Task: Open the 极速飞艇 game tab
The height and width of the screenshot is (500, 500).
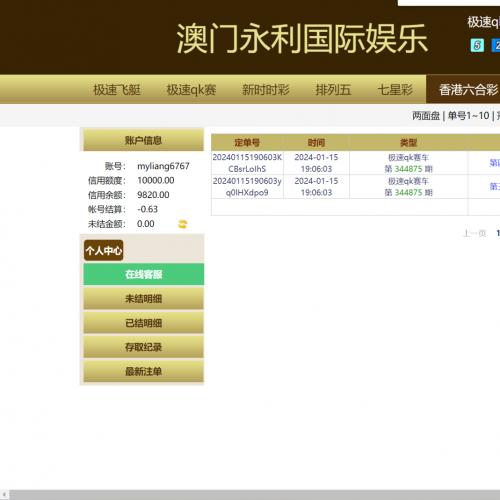Action: click(117, 90)
